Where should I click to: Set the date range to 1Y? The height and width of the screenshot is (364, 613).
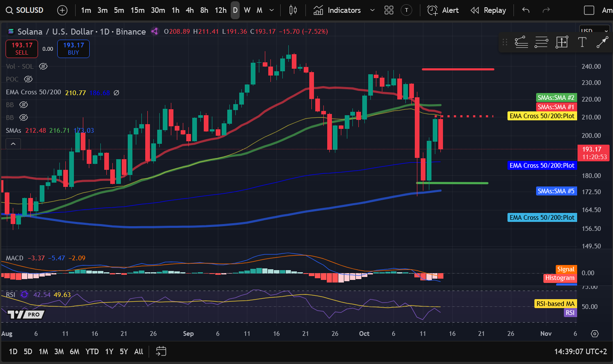pyautogui.click(x=109, y=352)
